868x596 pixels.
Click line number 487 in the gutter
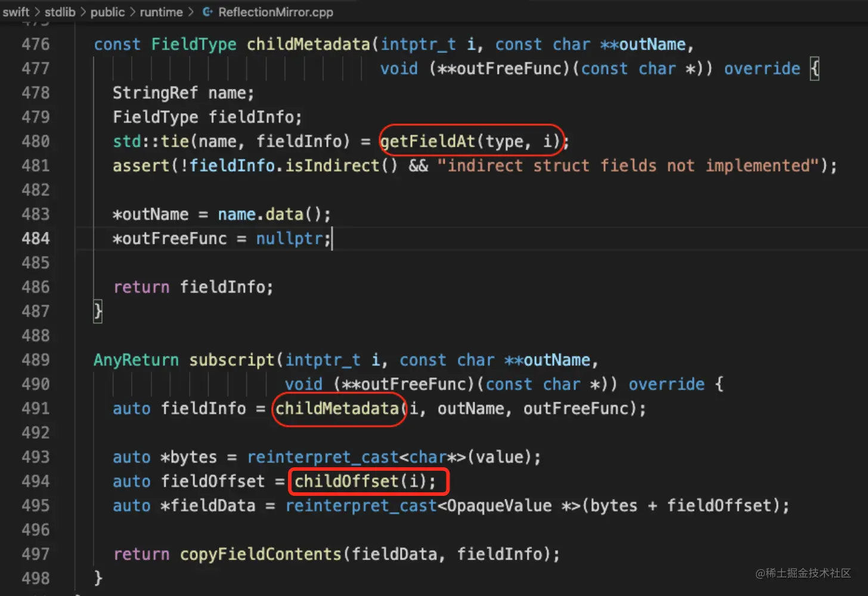click(36, 311)
